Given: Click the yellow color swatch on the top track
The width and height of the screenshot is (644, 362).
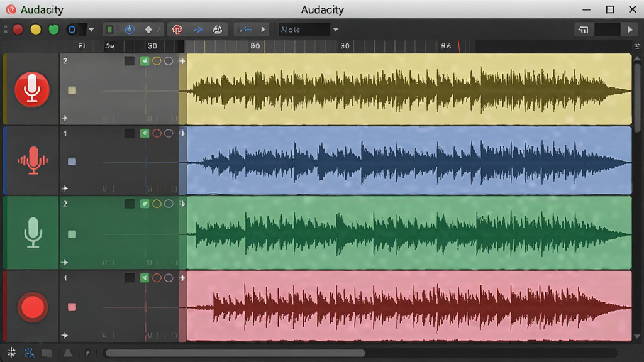Looking at the screenshot, I should (x=72, y=90).
